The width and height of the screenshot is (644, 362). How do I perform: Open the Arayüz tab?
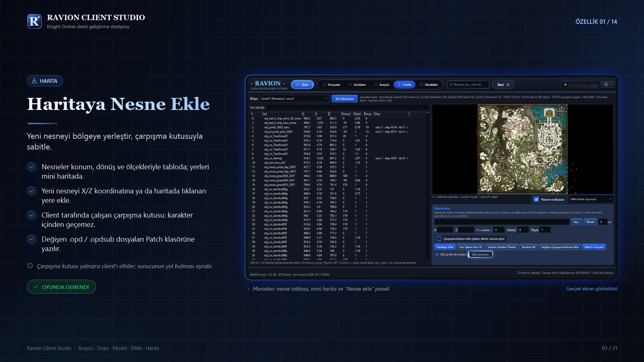(382, 85)
